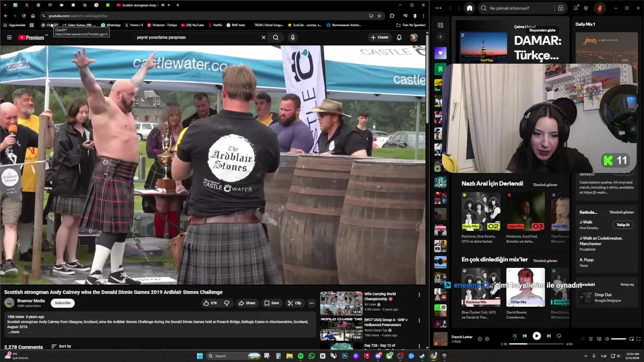Share the strongman video
The width and height of the screenshot is (644, 362).
coord(247,303)
